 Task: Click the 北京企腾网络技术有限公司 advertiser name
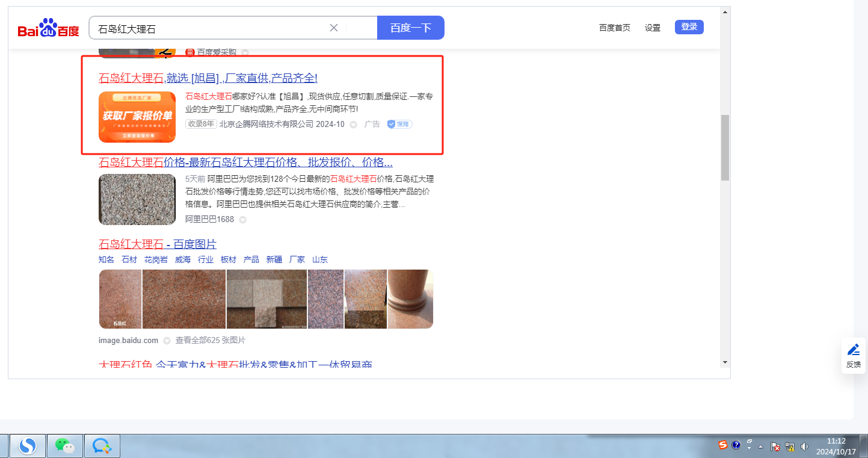[x=266, y=124]
